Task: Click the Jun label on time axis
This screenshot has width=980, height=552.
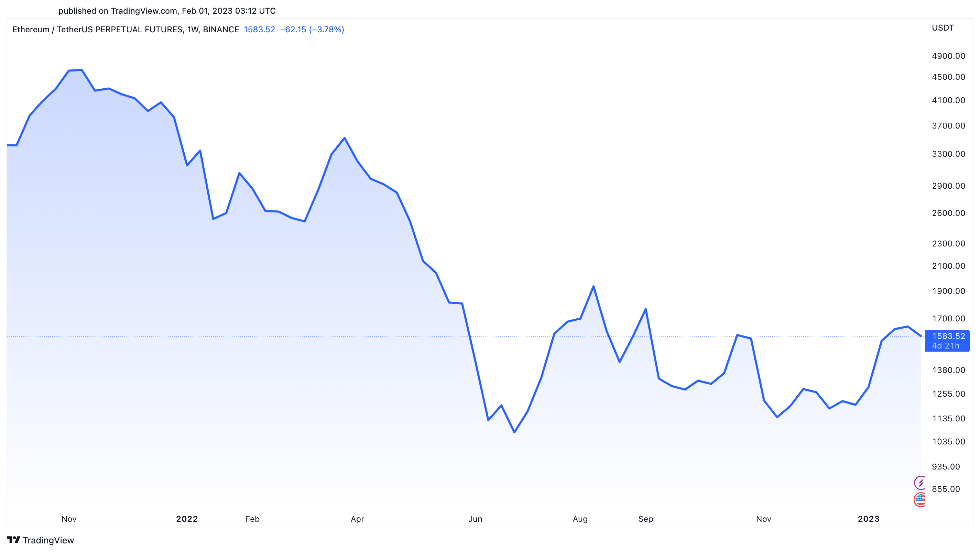Action: [475, 519]
